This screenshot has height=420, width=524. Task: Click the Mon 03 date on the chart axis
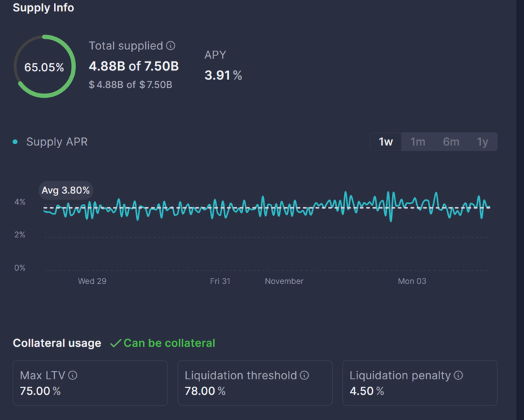411,281
